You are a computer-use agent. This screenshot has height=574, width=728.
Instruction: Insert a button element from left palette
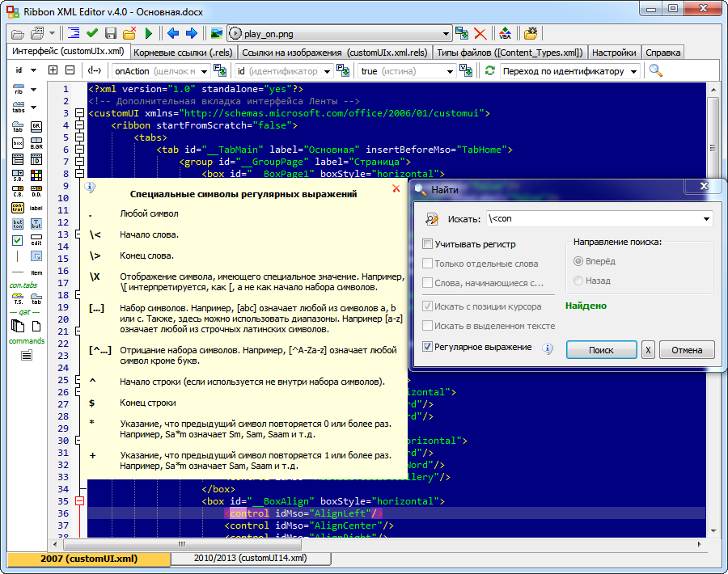18,224
